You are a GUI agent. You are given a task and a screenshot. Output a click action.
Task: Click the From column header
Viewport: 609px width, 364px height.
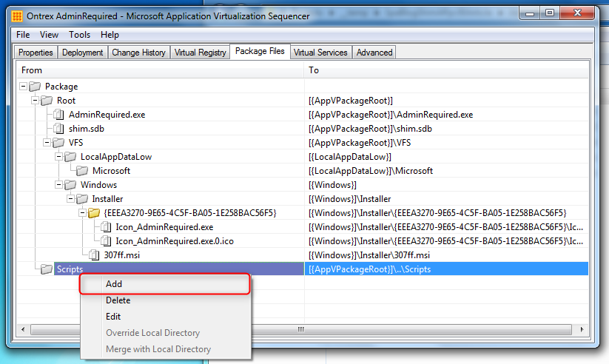(x=160, y=70)
